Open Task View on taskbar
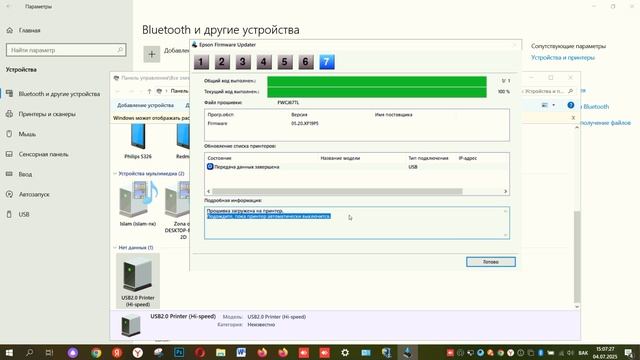The height and width of the screenshot is (360, 640). pos(49,353)
